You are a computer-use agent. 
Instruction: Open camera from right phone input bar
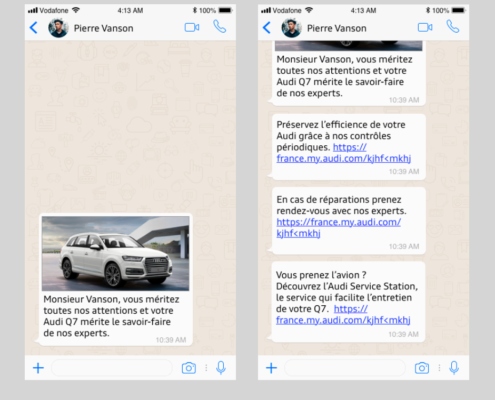click(422, 368)
